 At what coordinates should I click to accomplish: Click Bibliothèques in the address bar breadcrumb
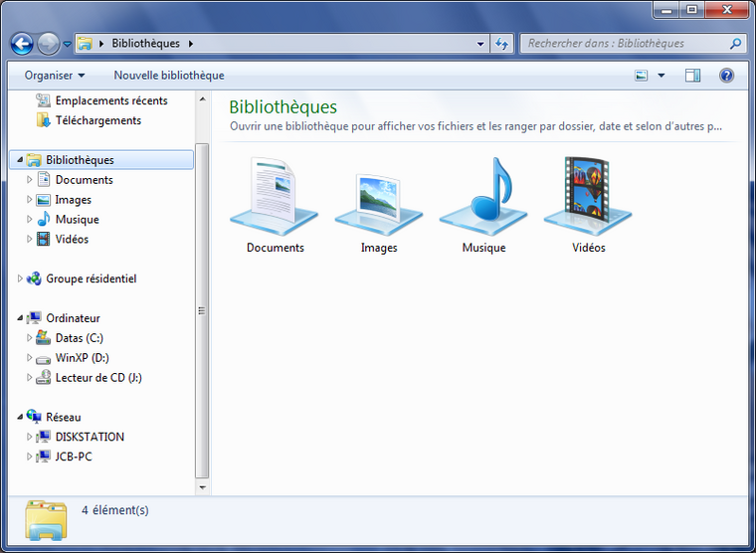145,44
